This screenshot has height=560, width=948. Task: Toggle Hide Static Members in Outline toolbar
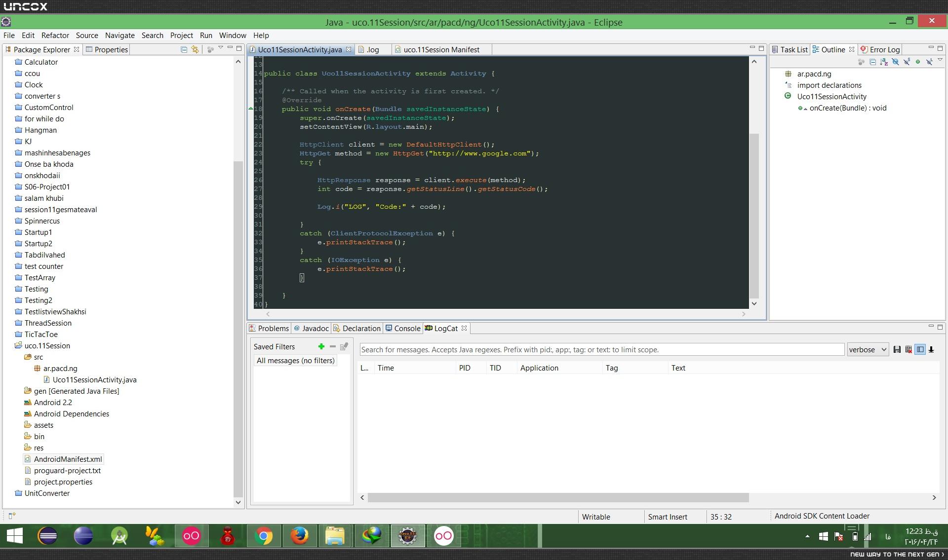coord(907,62)
